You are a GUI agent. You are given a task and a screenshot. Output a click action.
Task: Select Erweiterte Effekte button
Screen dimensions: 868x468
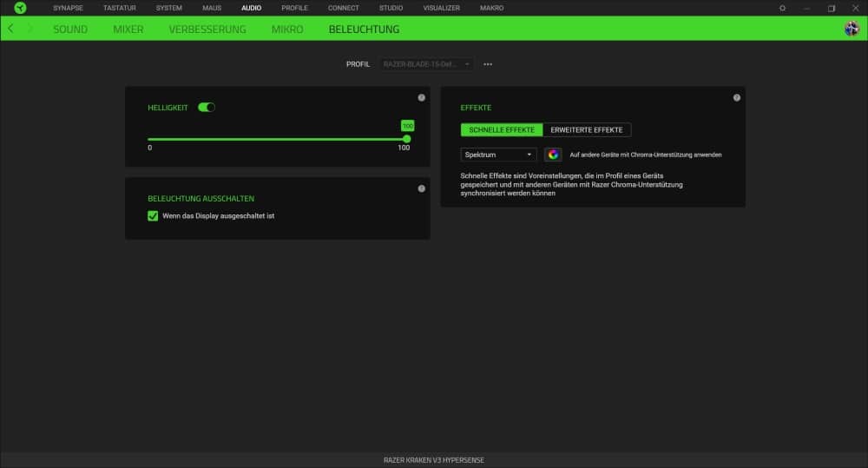587,129
